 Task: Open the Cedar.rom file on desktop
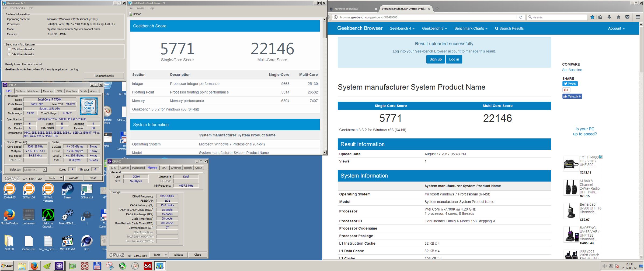pos(29,243)
